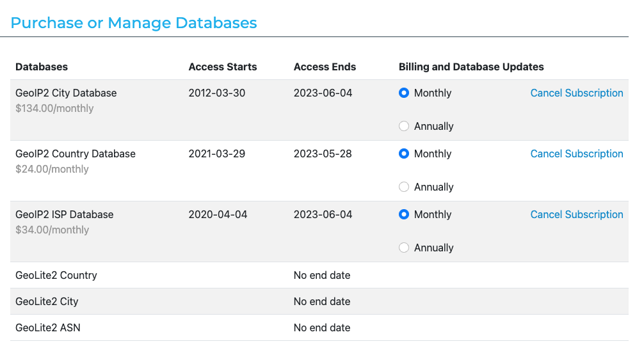
Task: Click the Access Ends column header
Action: 325,67
